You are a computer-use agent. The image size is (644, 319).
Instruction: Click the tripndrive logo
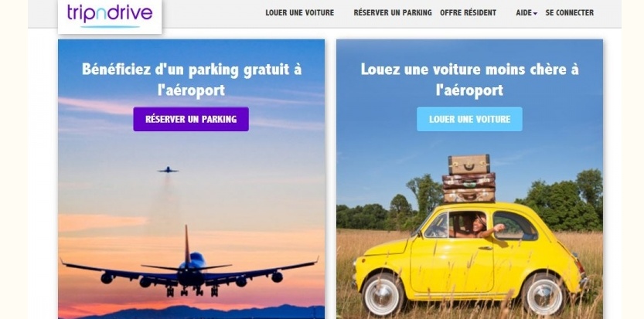tap(110, 15)
